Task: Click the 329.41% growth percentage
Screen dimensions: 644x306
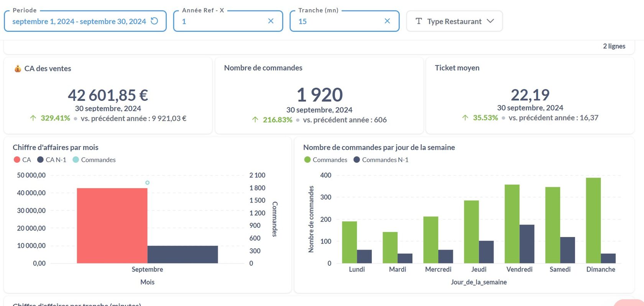Action: tap(56, 118)
